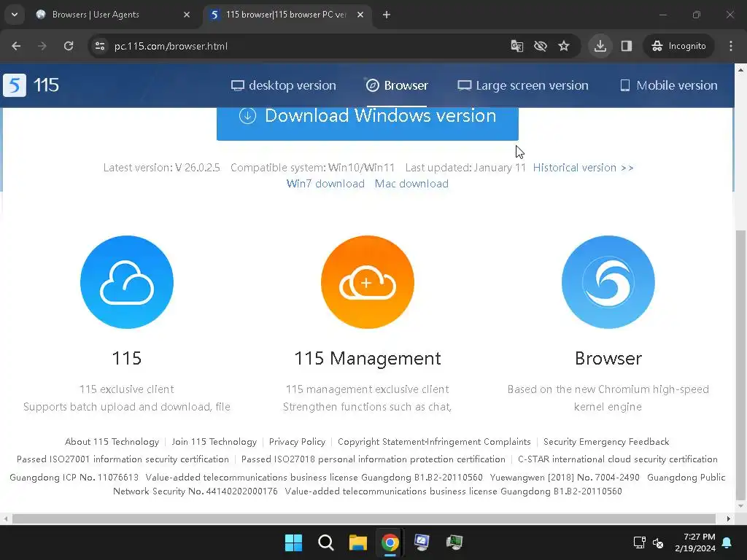Screen dimensions: 747x560
Task: Reload the page
Action: tap(69, 46)
